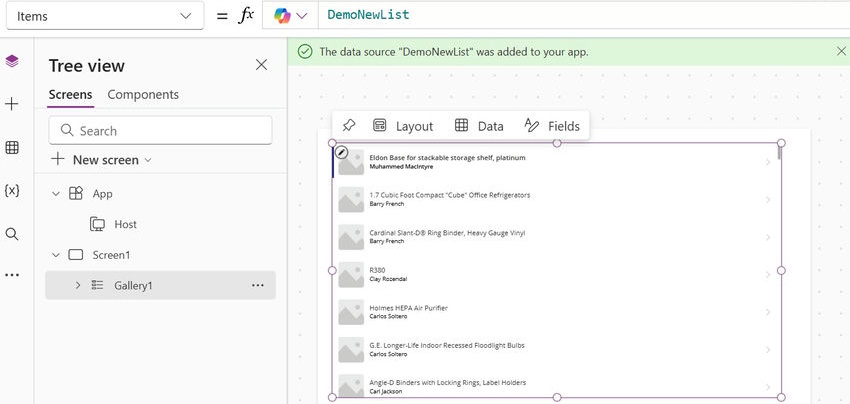Select Gallery1 in the tree
The width and height of the screenshot is (850, 404).
(x=133, y=285)
